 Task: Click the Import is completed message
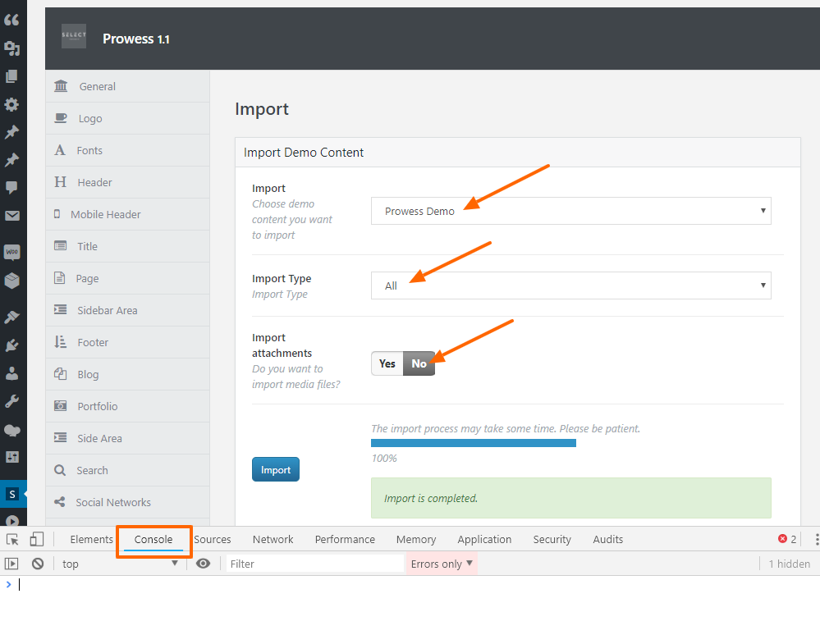point(571,498)
